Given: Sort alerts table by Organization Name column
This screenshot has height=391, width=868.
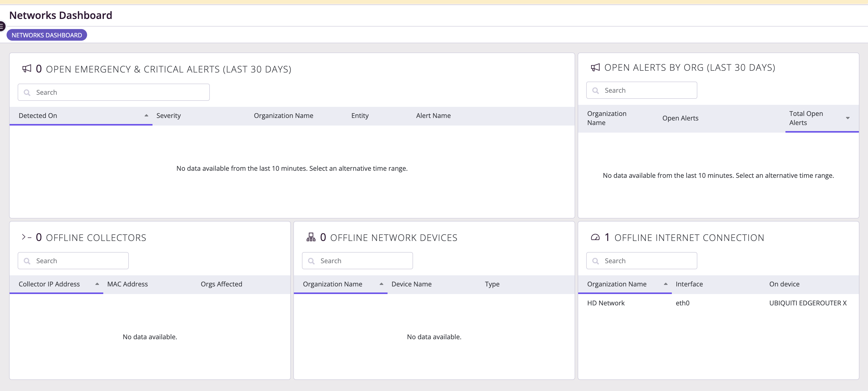Looking at the screenshot, I should pos(283,116).
